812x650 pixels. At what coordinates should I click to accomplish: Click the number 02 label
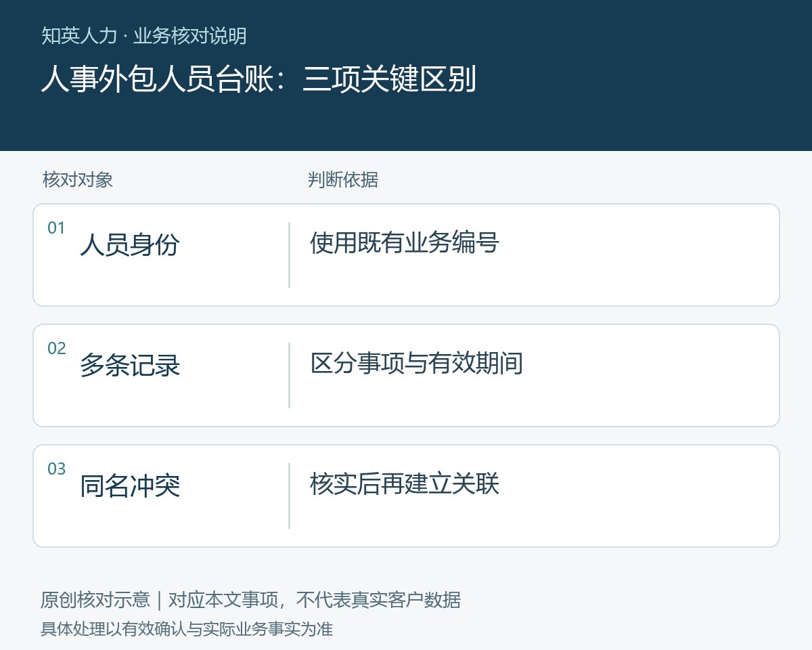(x=56, y=349)
